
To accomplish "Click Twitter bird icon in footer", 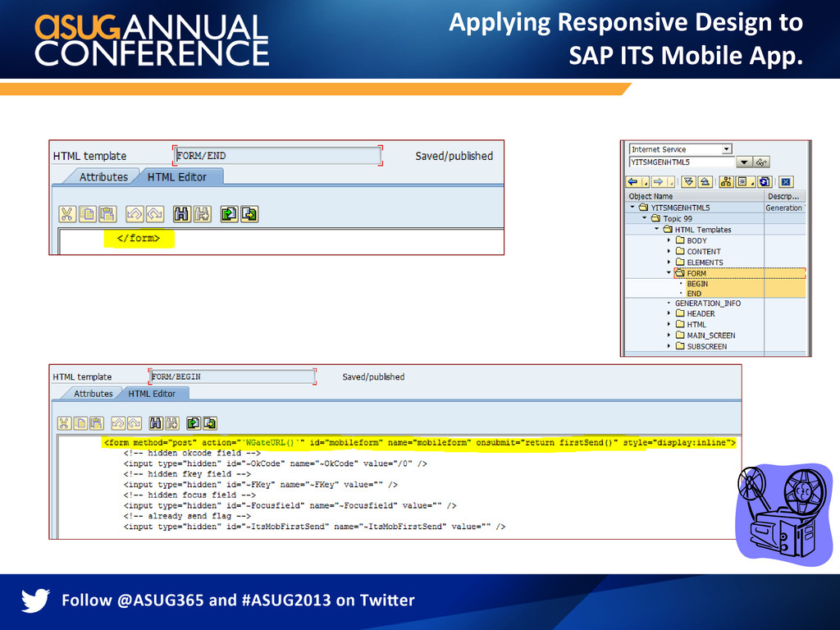I will tap(35, 600).
